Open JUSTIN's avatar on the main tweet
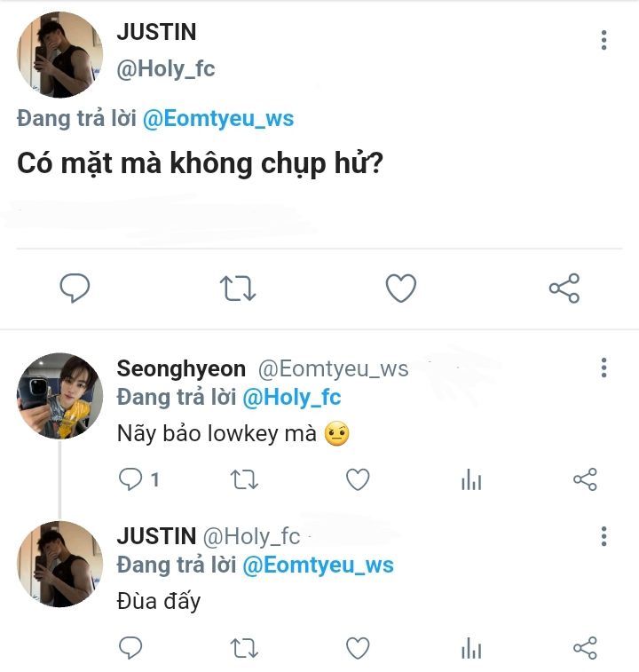 (x=60, y=55)
